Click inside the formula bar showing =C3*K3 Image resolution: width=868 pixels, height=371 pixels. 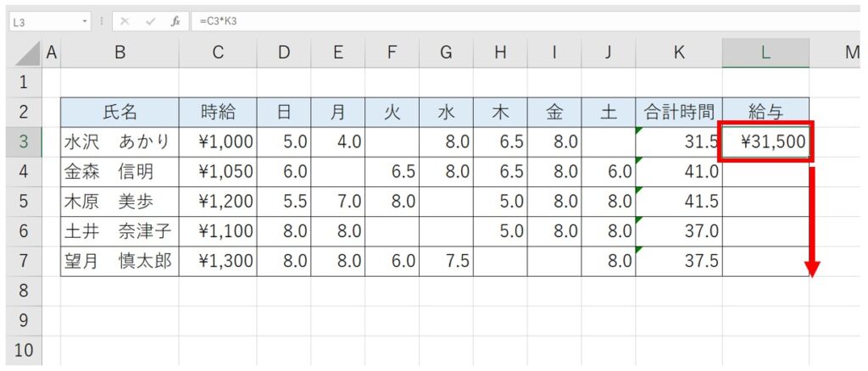coord(509,20)
